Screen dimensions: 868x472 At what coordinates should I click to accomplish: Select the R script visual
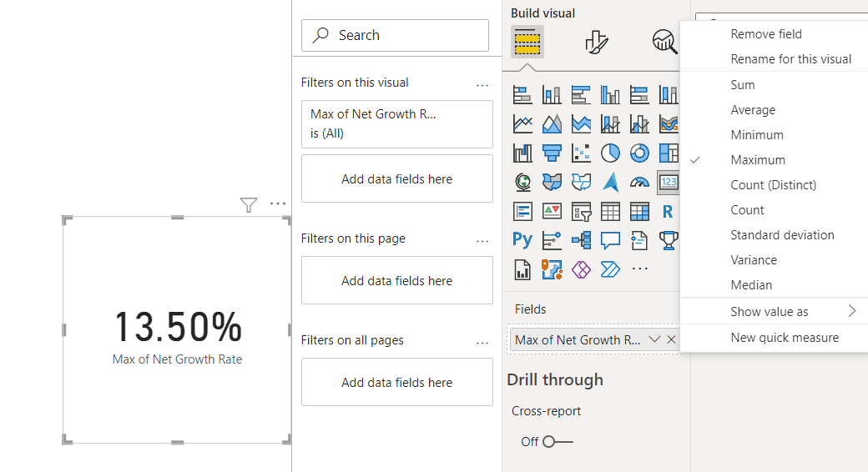(669, 211)
